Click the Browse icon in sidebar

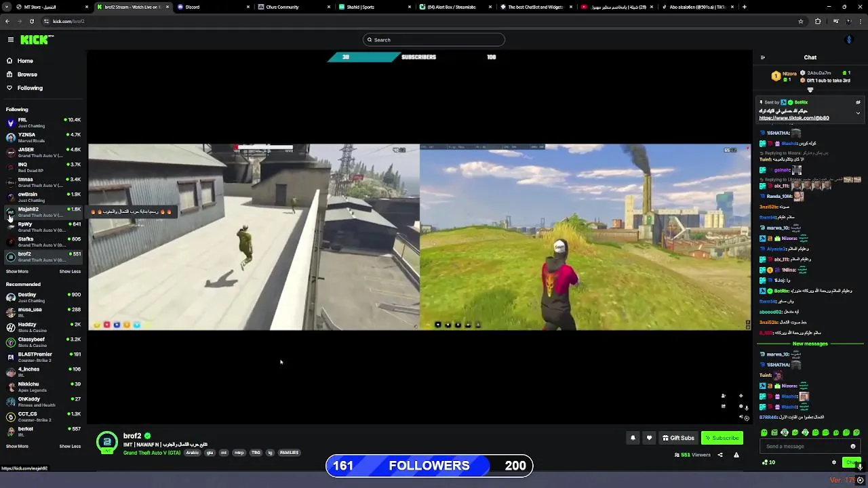pyautogui.click(x=9, y=75)
